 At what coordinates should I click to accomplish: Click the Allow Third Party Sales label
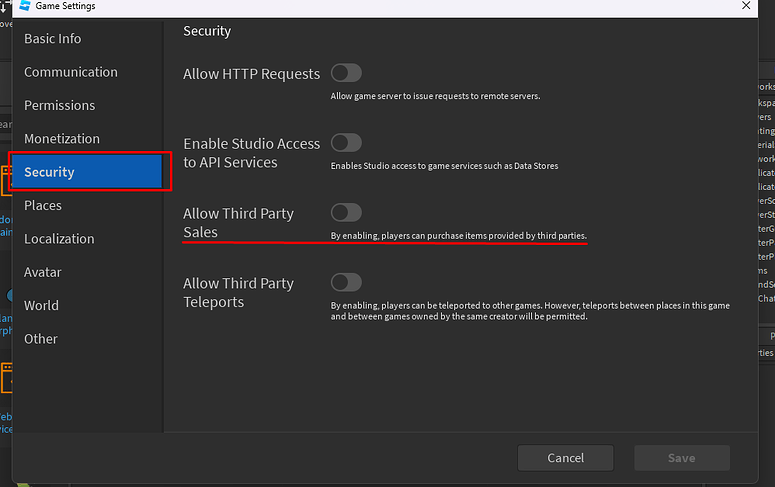tap(238, 222)
